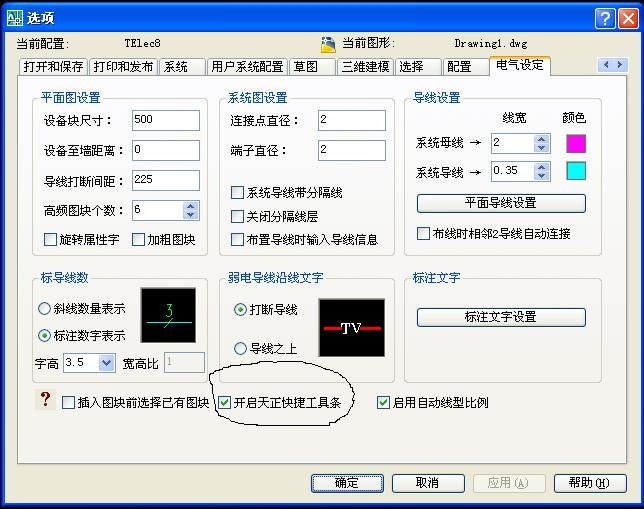Open the 字高 dropdown list

click(x=106, y=363)
